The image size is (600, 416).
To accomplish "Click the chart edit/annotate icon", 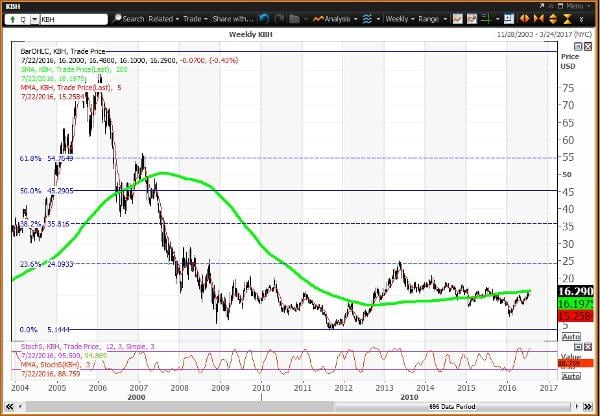I will [x=472, y=19].
